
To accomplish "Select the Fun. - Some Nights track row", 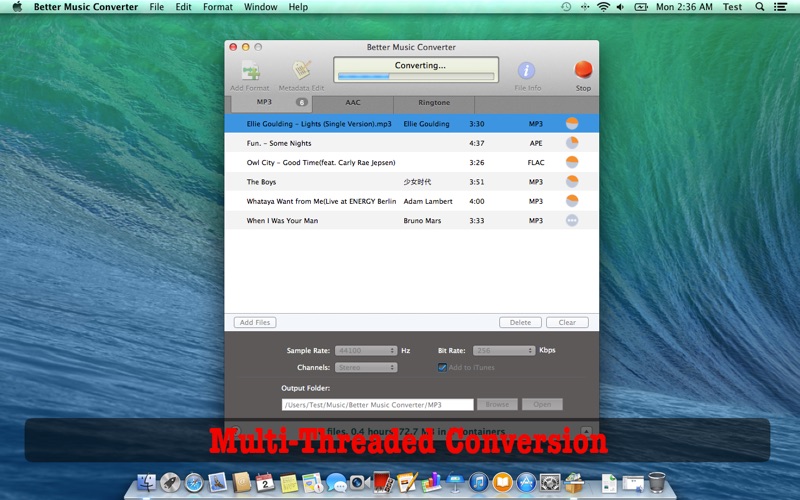I will click(x=412, y=143).
